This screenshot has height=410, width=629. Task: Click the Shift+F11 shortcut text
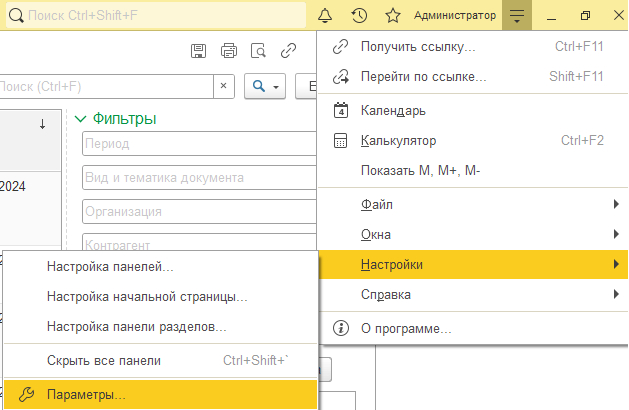576,76
